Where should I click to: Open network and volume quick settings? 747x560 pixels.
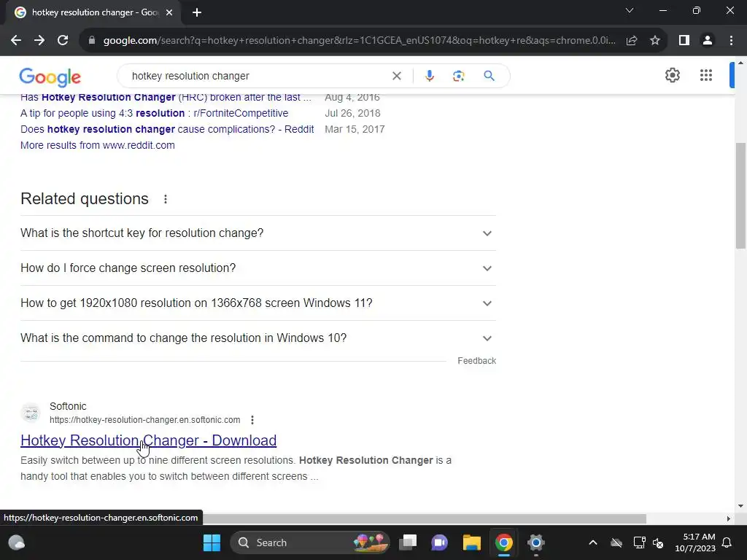click(649, 542)
